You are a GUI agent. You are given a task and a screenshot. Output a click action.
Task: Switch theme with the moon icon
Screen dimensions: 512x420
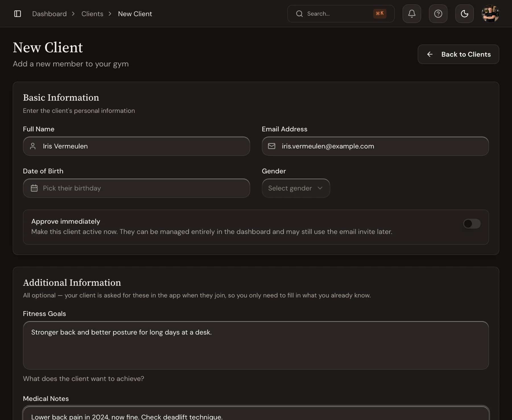point(464,14)
